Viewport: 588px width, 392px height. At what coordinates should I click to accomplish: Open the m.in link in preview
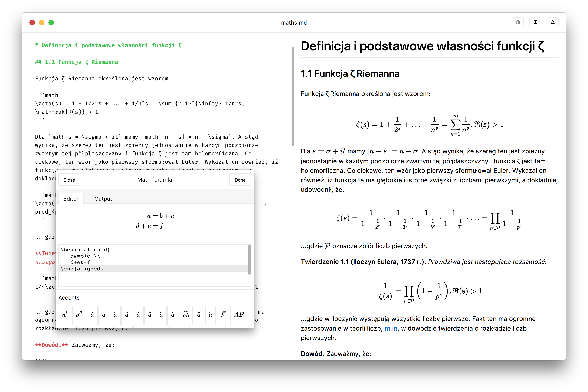tap(391, 329)
